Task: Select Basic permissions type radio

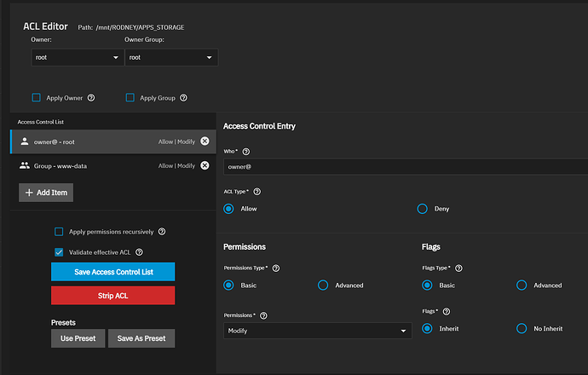Action: (228, 286)
